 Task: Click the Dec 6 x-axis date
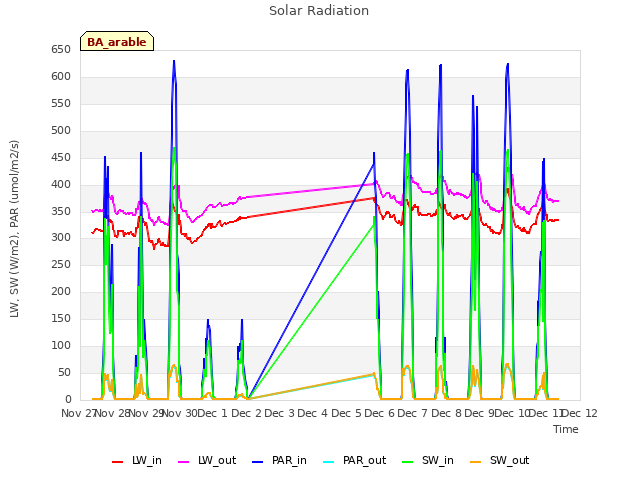(380, 413)
